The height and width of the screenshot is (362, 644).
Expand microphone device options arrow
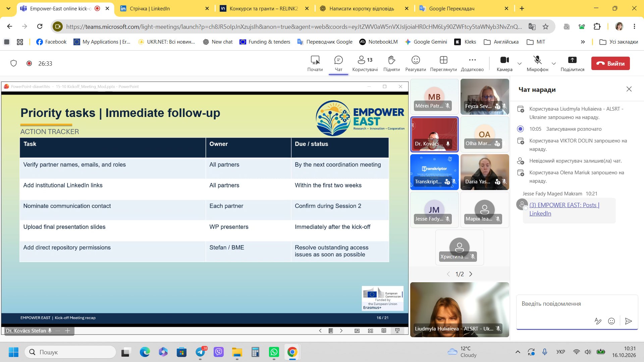pyautogui.click(x=554, y=63)
